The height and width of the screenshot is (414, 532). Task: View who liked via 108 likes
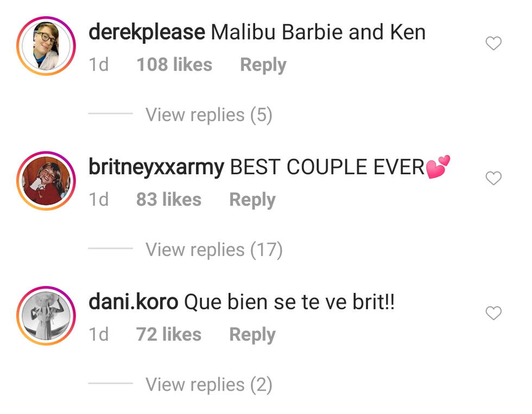174,65
